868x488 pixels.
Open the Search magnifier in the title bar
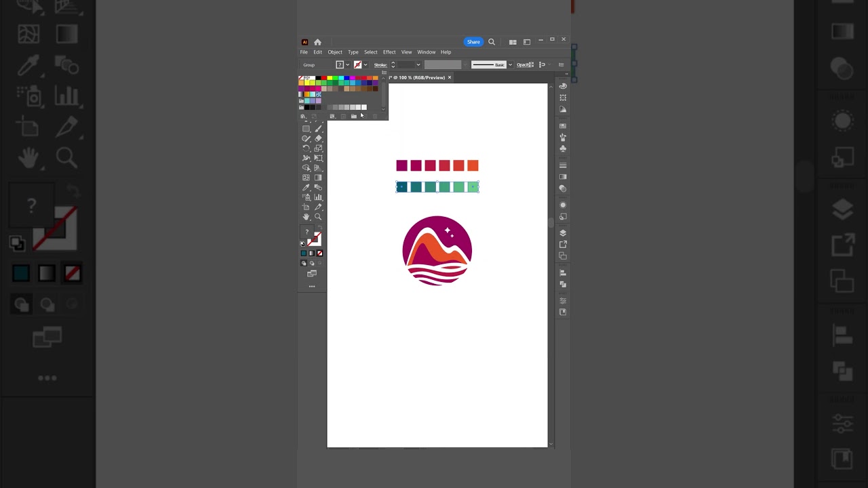point(492,42)
